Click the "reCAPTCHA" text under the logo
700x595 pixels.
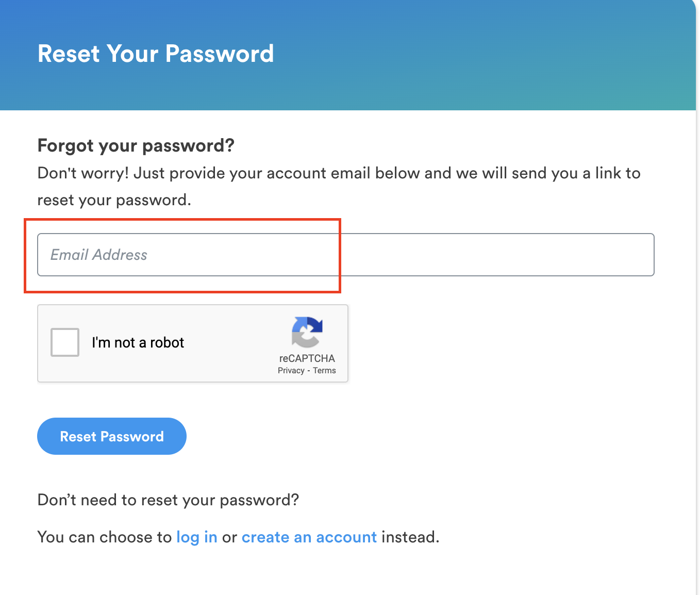point(307,358)
